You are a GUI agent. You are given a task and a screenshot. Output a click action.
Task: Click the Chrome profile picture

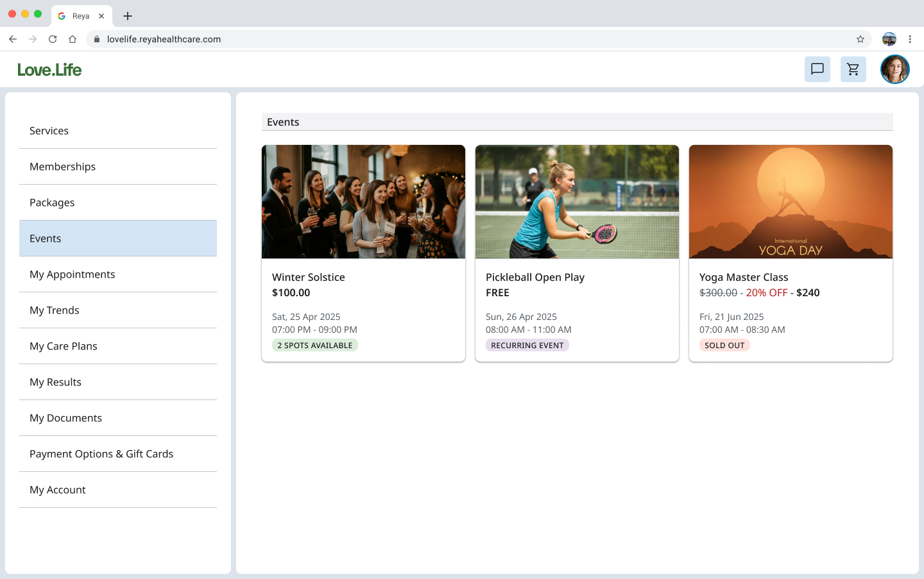(x=889, y=39)
